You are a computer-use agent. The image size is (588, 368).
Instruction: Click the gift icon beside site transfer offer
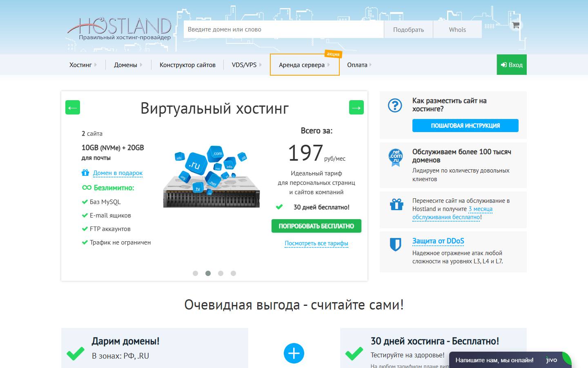click(x=396, y=204)
